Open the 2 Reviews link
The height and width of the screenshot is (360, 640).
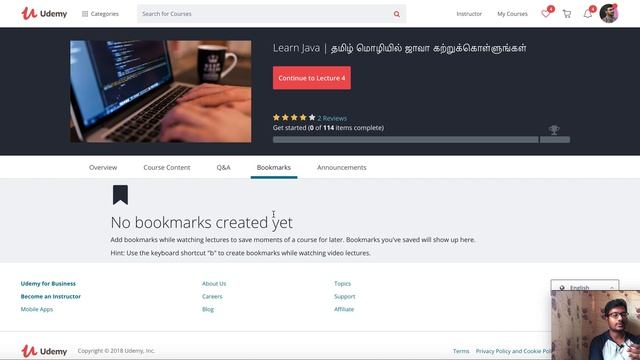[332, 118]
